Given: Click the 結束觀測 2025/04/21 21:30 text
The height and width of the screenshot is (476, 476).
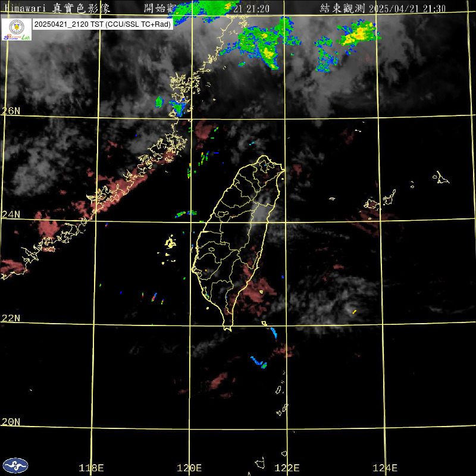Looking at the screenshot, I should 383,8.
